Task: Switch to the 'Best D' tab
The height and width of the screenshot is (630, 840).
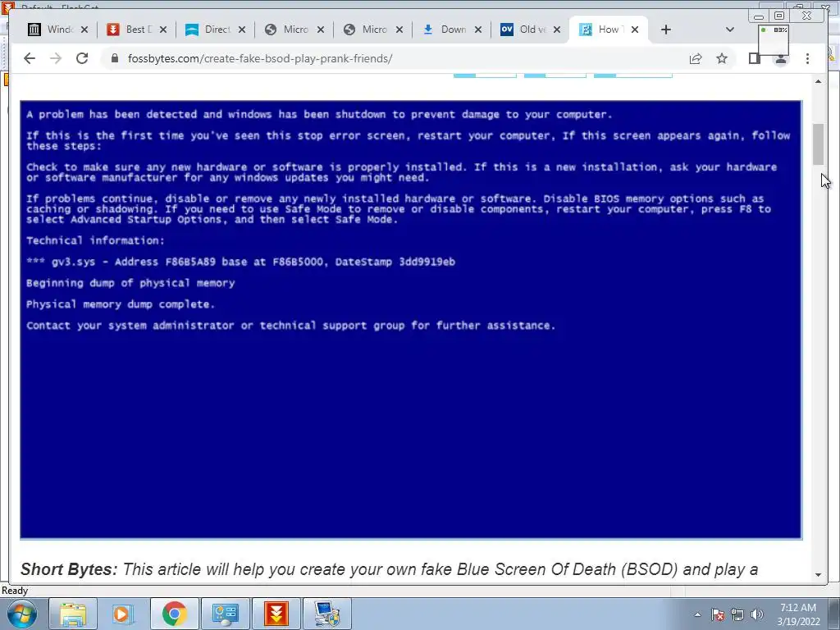Action: (130, 30)
